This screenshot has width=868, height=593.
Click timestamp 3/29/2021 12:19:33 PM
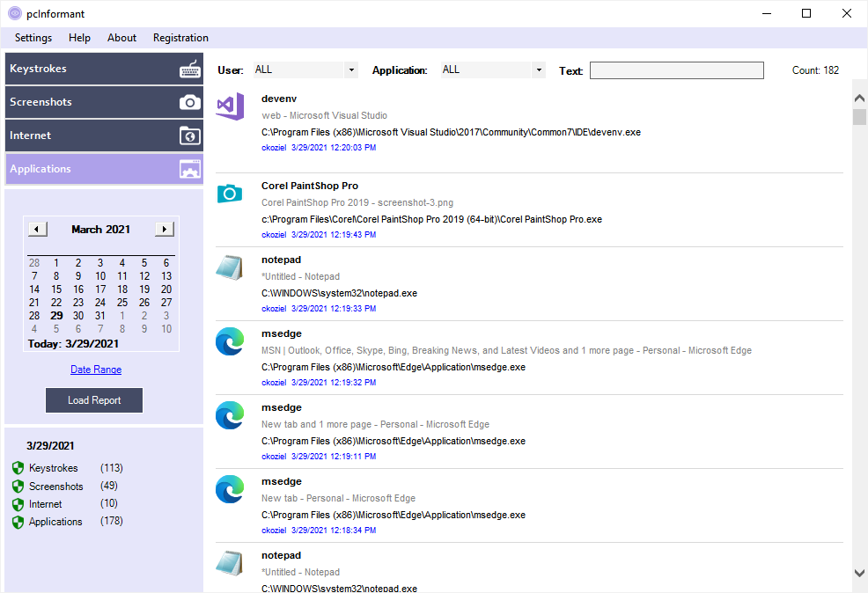[334, 309]
